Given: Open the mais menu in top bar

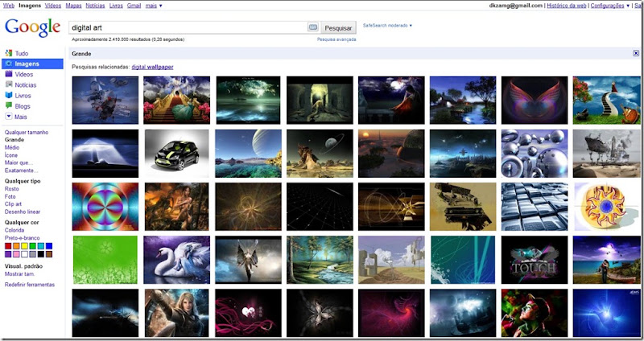Looking at the screenshot, I should coord(154,6).
